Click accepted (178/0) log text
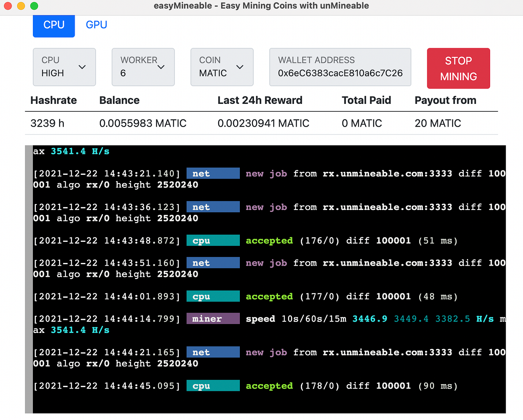Screen dimensions: 523x420 293,386
